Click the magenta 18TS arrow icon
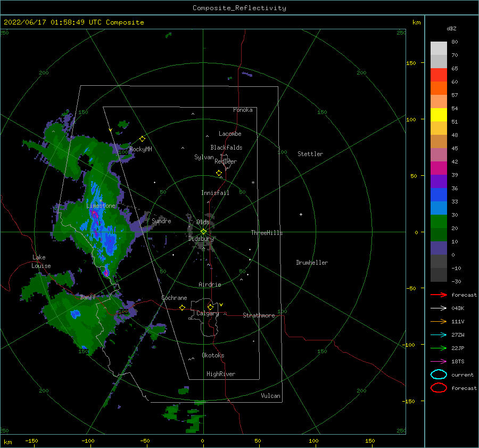Viewport: 479px width, 448px height. 439,362
